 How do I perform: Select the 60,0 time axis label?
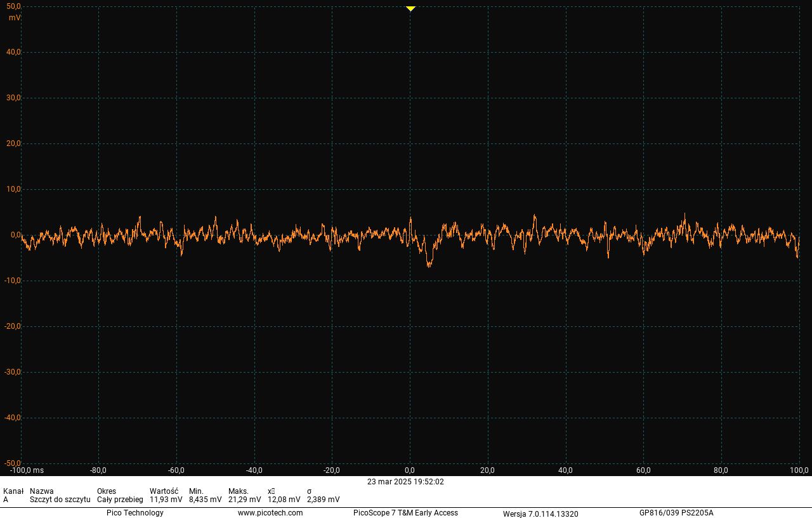coord(643,470)
